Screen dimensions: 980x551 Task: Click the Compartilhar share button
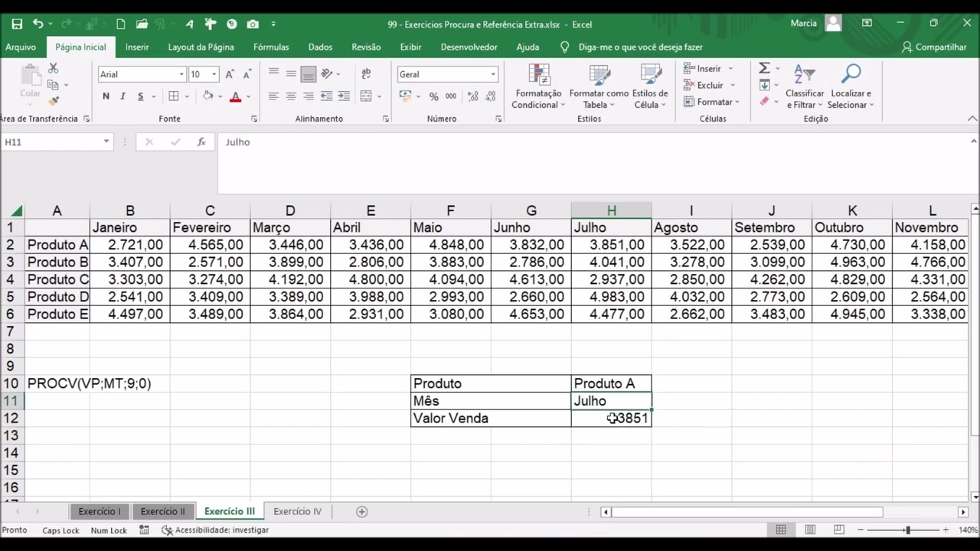[x=934, y=47]
